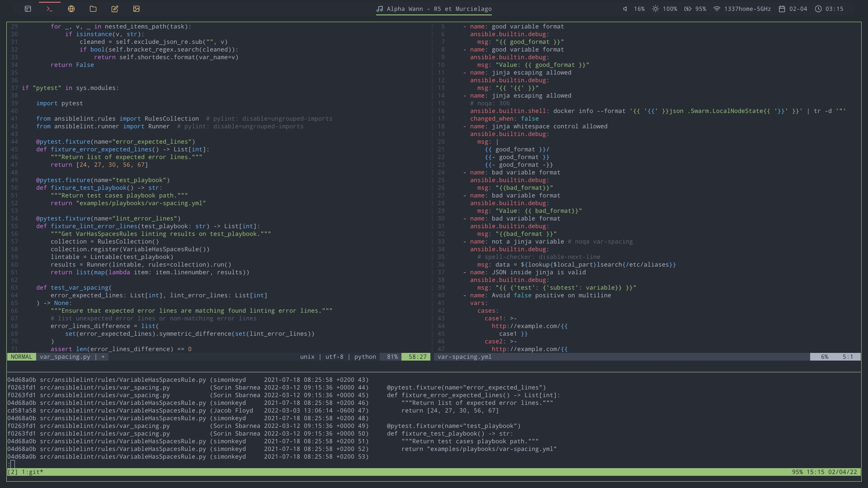
Task: Click line number 62 in left pane gutter
Action: pos(14,280)
